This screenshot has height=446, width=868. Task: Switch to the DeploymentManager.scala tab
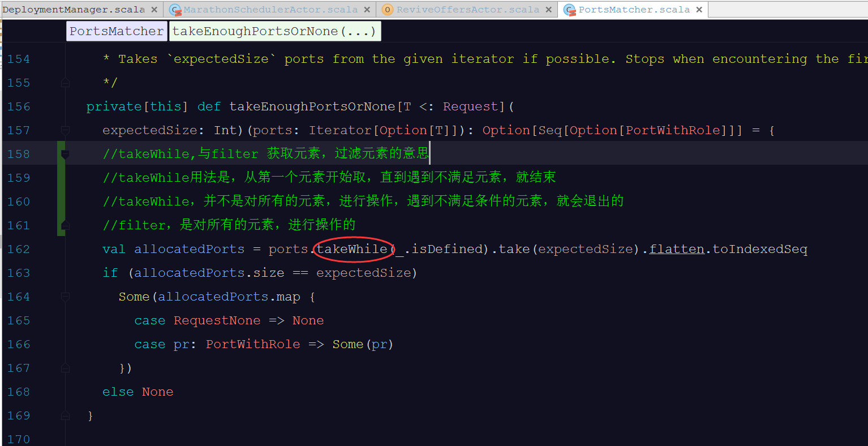74,10
